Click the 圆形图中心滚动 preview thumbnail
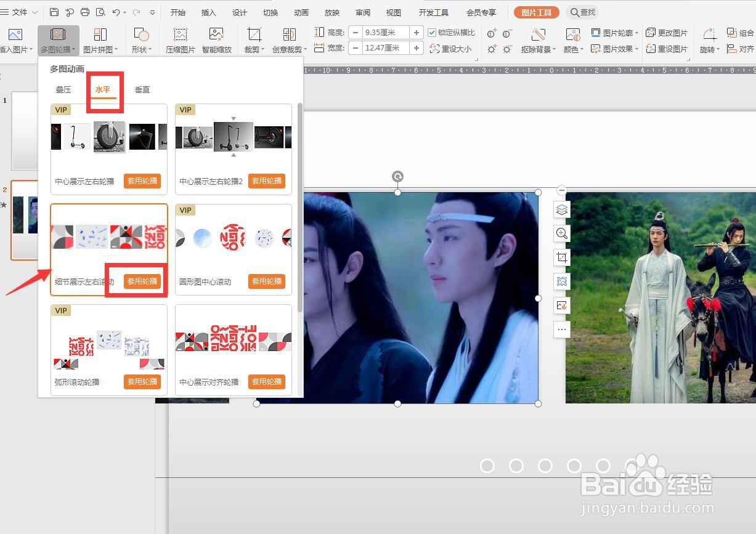The width and height of the screenshot is (756, 534). pyautogui.click(x=234, y=237)
